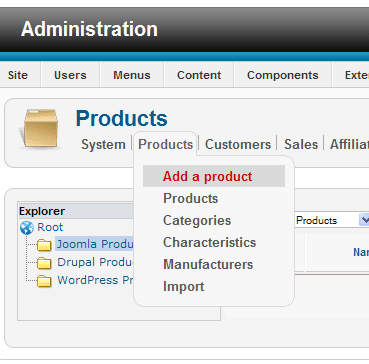Open the Products filter combo box
The image size is (369, 364).
(x=332, y=220)
